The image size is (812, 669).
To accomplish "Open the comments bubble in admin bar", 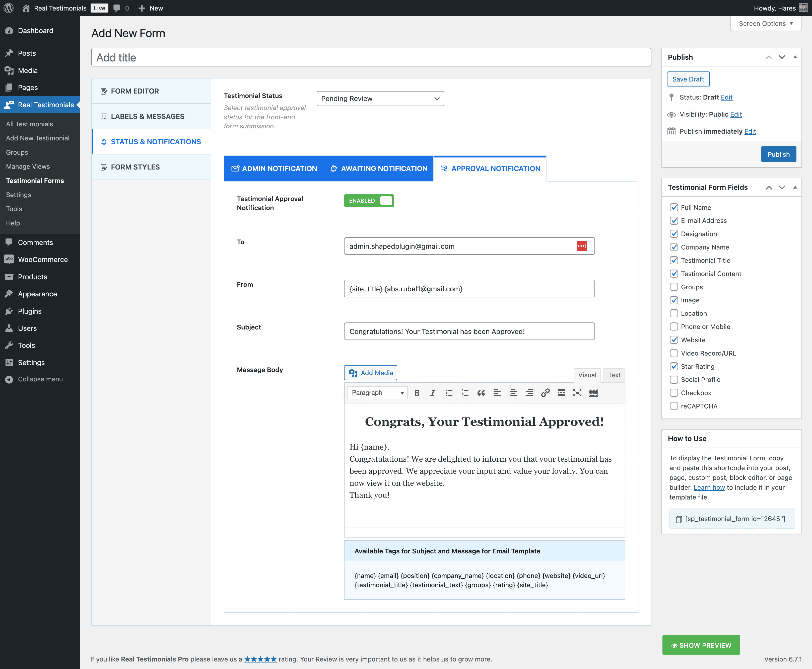I will [x=121, y=8].
